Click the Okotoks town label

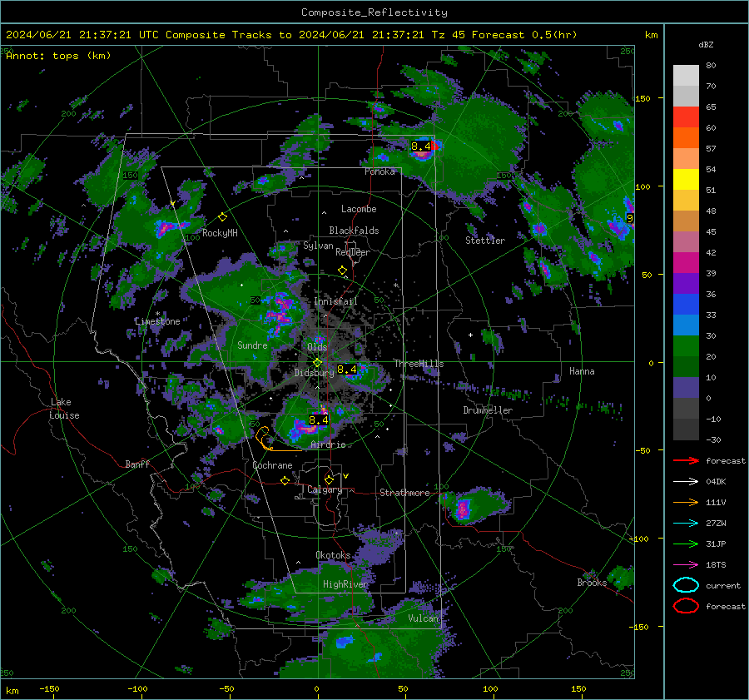pyautogui.click(x=333, y=555)
